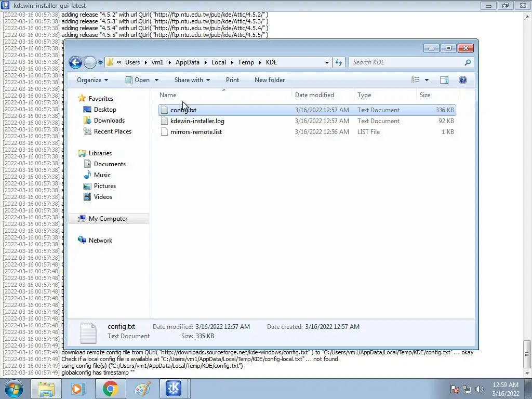This screenshot has width=532, height=399.
Task: Expand arrow between Users and vm1
Action: (x=145, y=62)
